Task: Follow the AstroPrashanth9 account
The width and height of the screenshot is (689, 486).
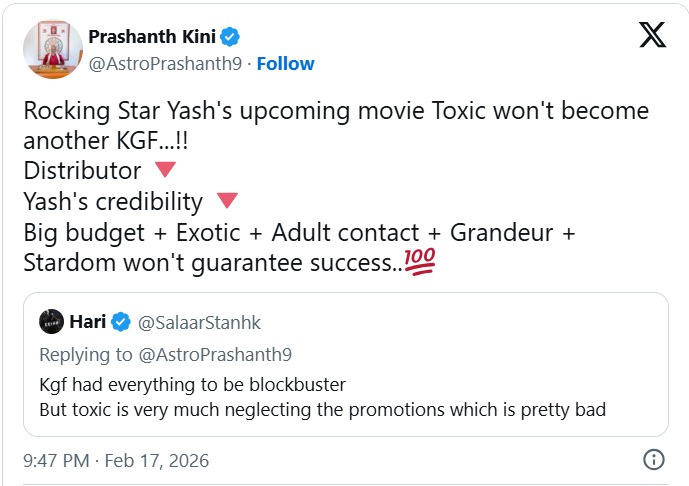Action: pyautogui.click(x=285, y=63)
